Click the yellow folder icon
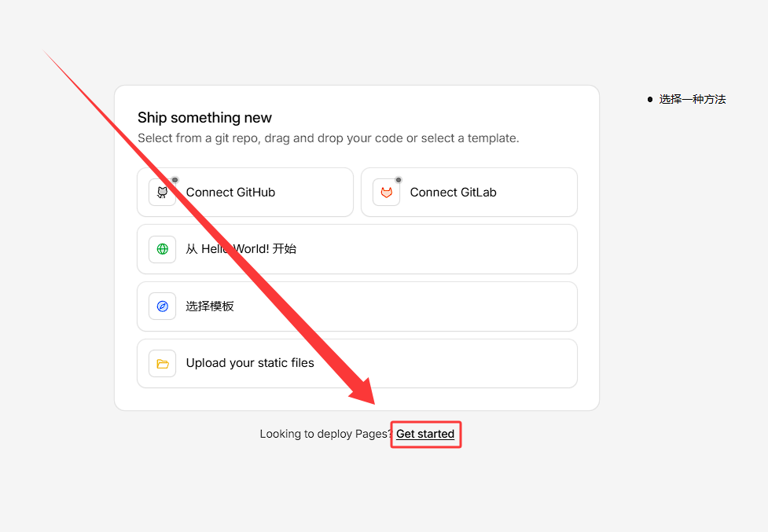The height and width of the screenshot is (532, 768). pyautogui.click(x=162, y=363)
